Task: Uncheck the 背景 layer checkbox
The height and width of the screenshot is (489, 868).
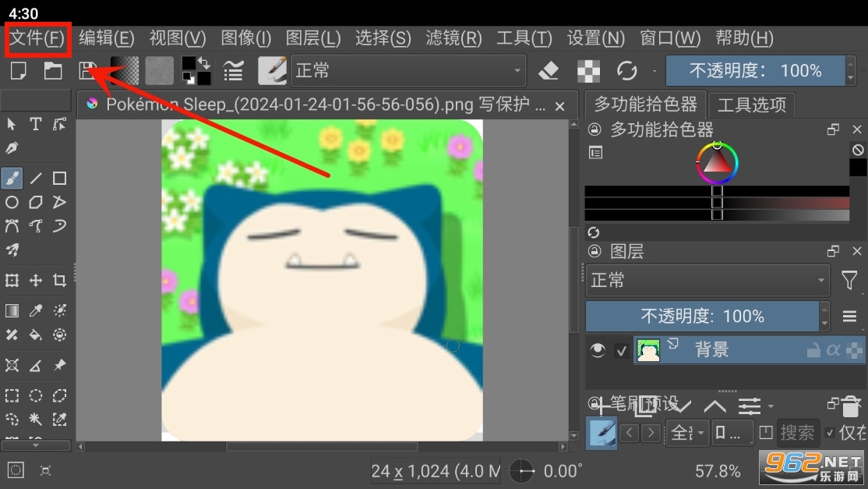Action: point(622,350)
